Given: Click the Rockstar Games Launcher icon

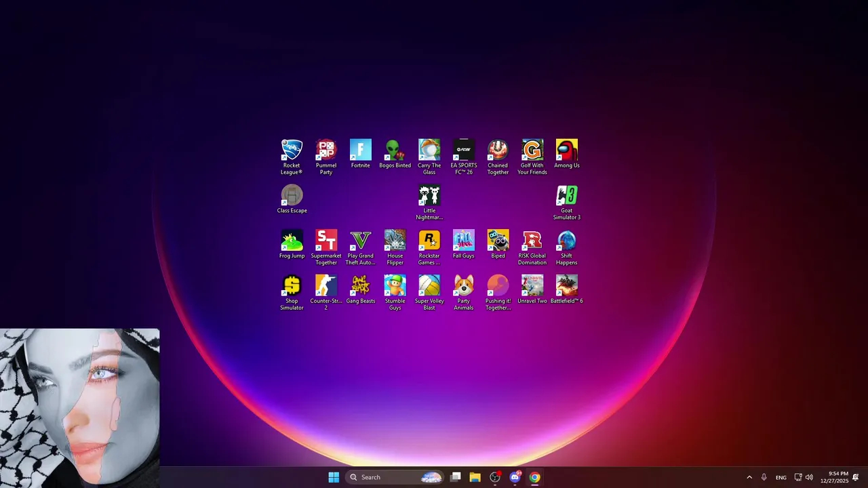Looking at the screenshot, I should point(429,248).
